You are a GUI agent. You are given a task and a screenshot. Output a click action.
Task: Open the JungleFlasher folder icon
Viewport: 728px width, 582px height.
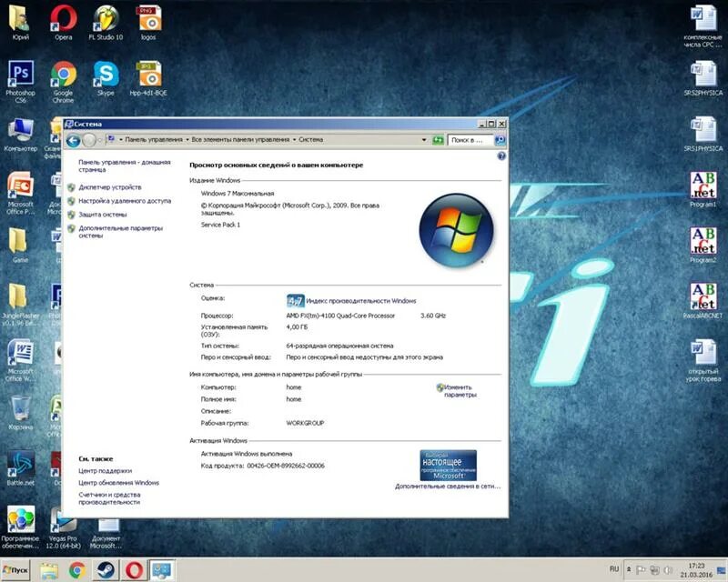19,304
